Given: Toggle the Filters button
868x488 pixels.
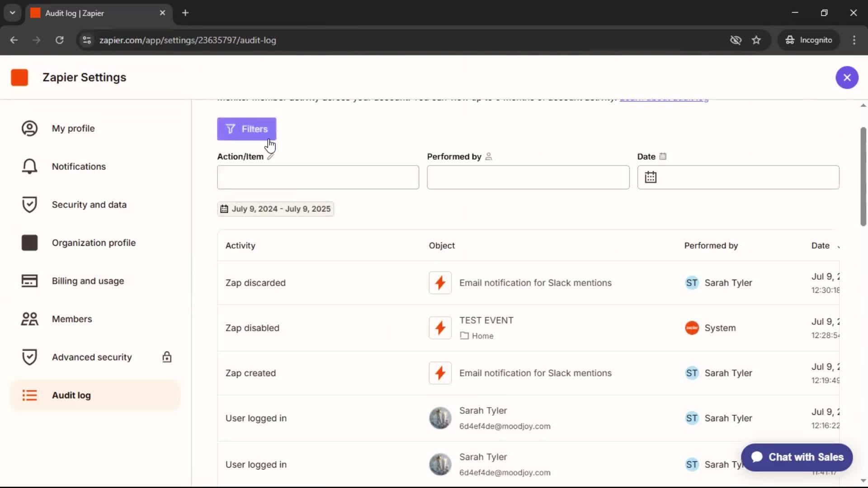Looking at the screenshot, I should [246, 129].
